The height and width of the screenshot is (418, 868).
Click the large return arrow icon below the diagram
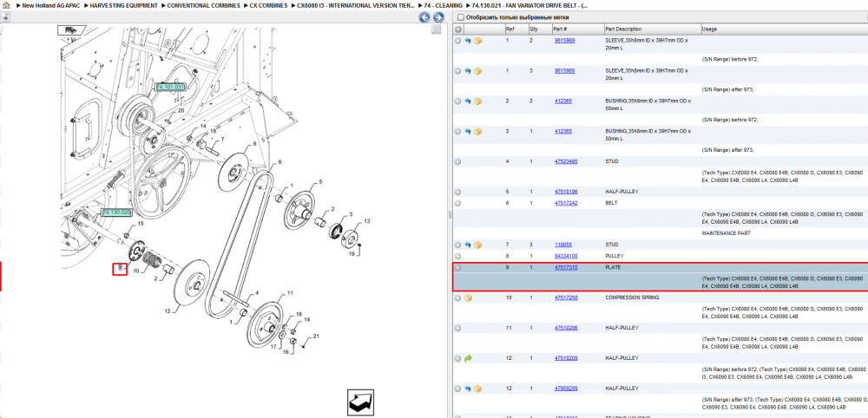360,403
